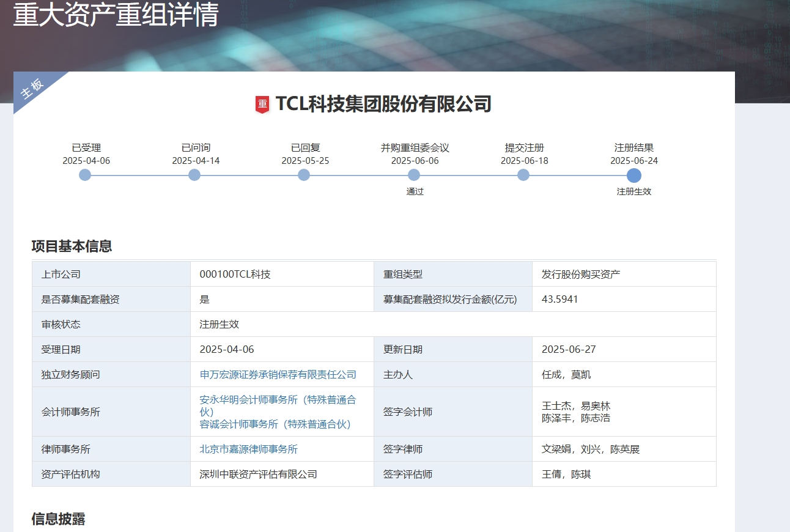790x532 pixels.
Task: Click the 募集配套融资拟发行金额(亿元) label
Action: click(450, 299)
